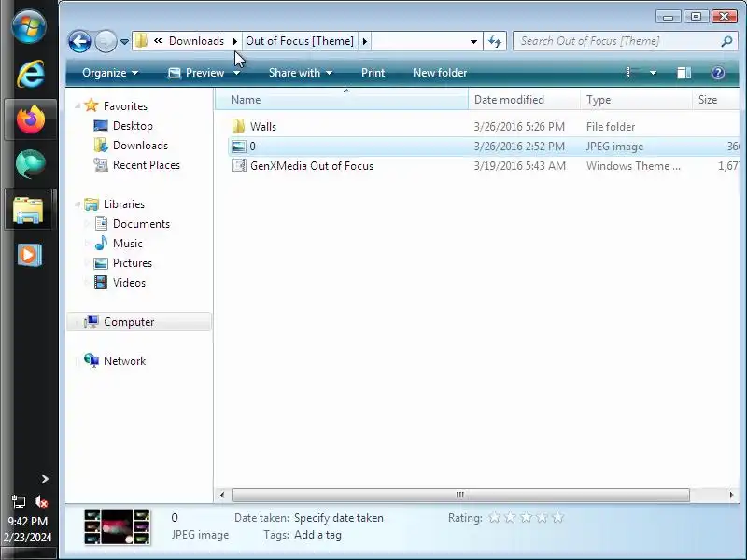The height and width of the screenshot is (560, 747).
Task: Sort by the Name column header
Action: 342,100
